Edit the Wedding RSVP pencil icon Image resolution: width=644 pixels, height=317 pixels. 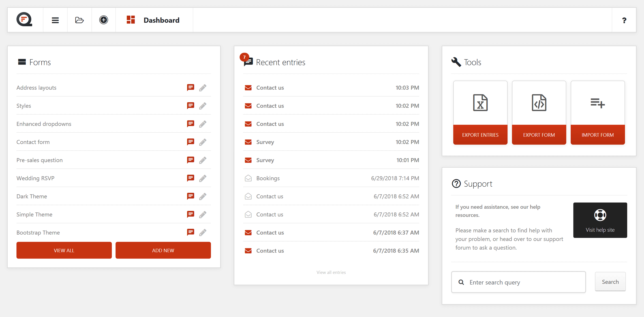[203, 178]
